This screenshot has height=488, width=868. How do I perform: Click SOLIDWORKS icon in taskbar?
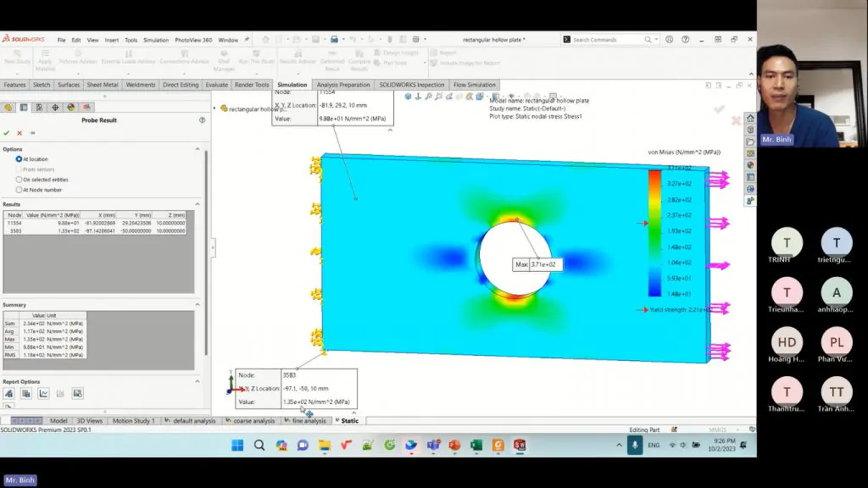[x=520, y=446]
